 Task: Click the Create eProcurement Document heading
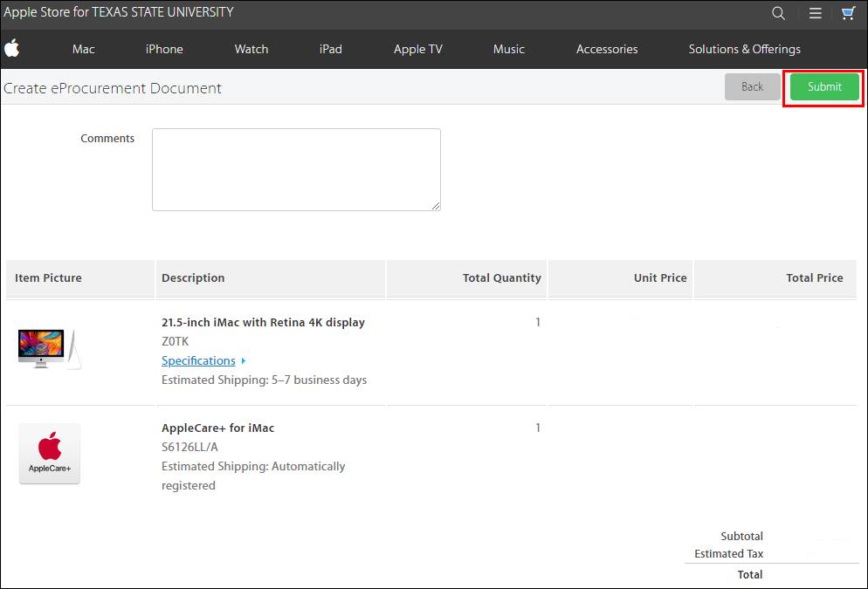pyautogui.click(x=113, y=88)
